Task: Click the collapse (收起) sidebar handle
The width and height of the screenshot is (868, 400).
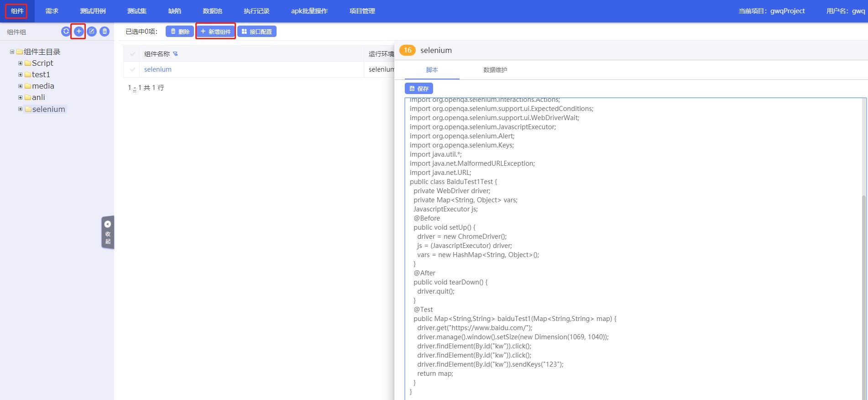Action: [x=108, y=232]
